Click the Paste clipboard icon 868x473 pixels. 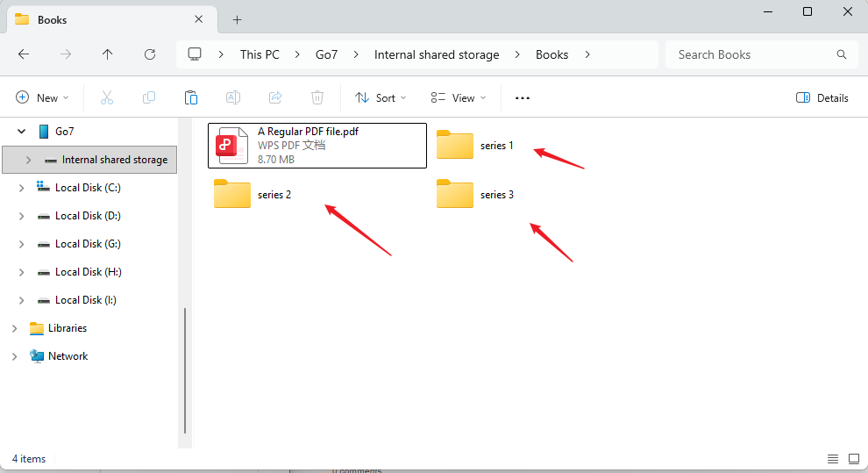point(191,98)
